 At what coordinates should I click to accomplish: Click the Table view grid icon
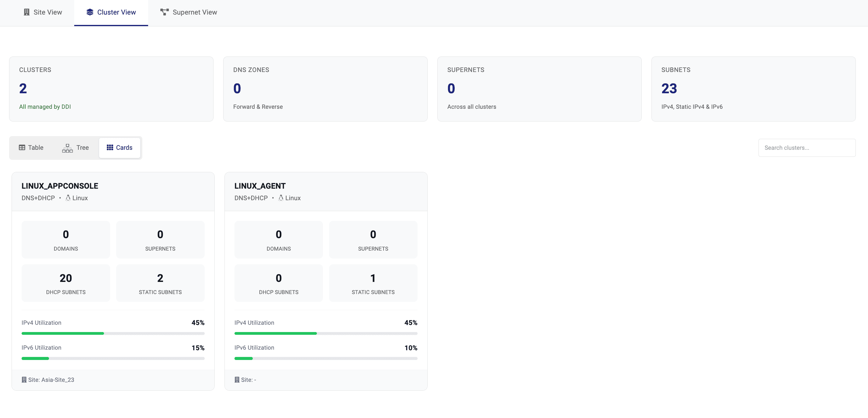(22, 147)
